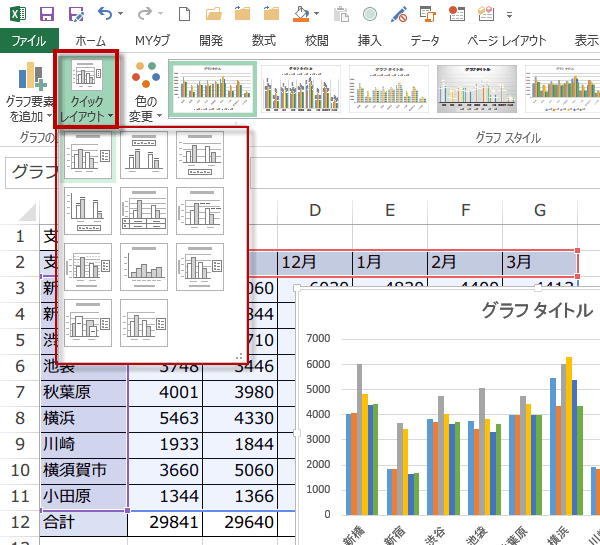Click the green circle icon
Viewport: 600px width, 545px height.
pyautogui.click(x=370, y=14)
